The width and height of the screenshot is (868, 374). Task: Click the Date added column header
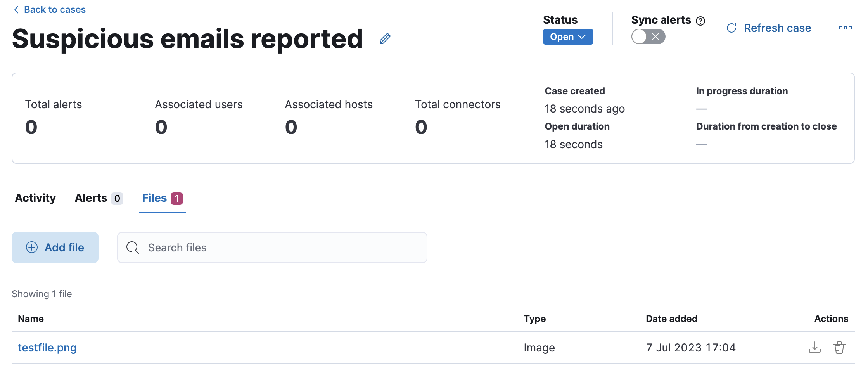click(671, 319)
